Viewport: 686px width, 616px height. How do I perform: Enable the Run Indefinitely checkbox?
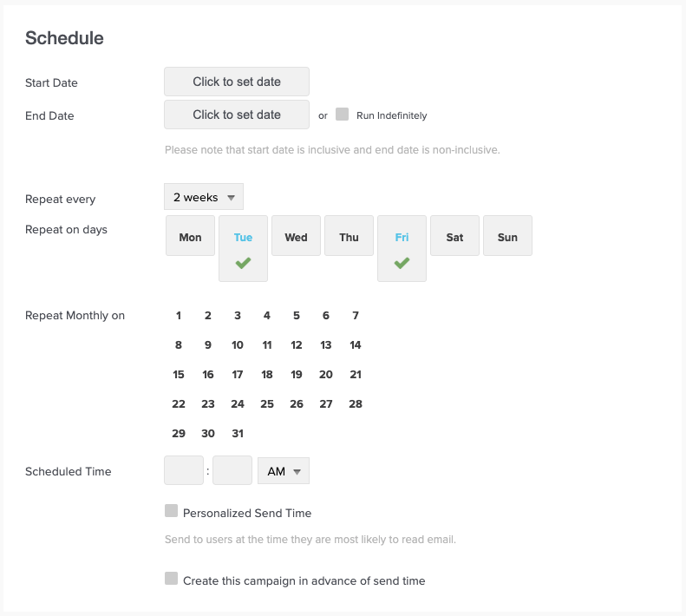click(342, 115)
